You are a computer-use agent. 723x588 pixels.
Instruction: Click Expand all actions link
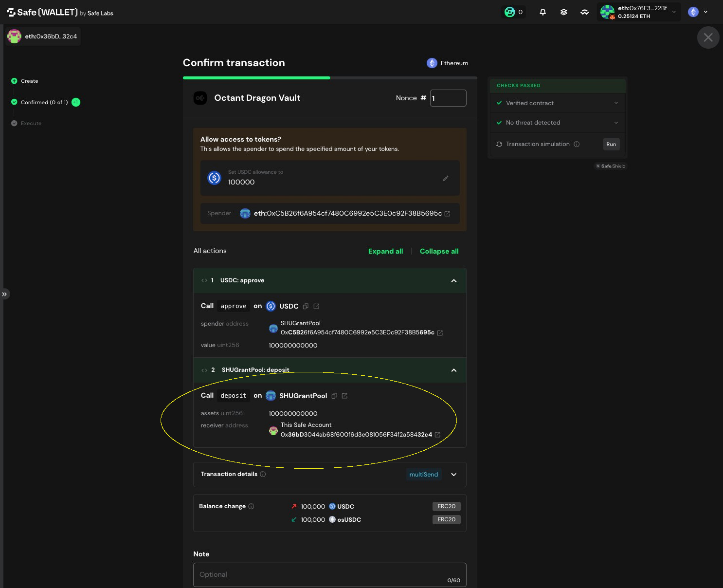point(385,251)
